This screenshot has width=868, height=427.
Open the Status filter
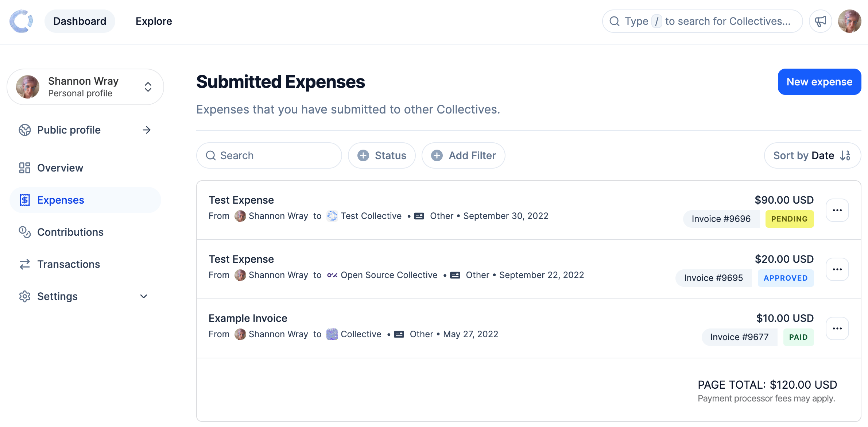click(381, 155)
